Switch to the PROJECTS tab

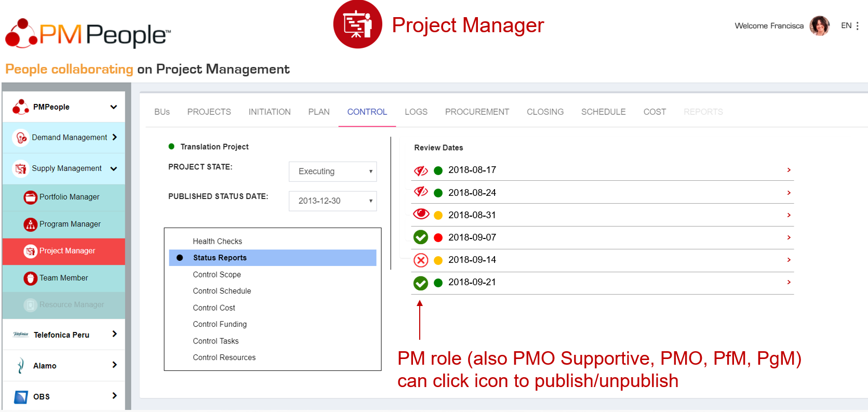(x=209, y=112)
